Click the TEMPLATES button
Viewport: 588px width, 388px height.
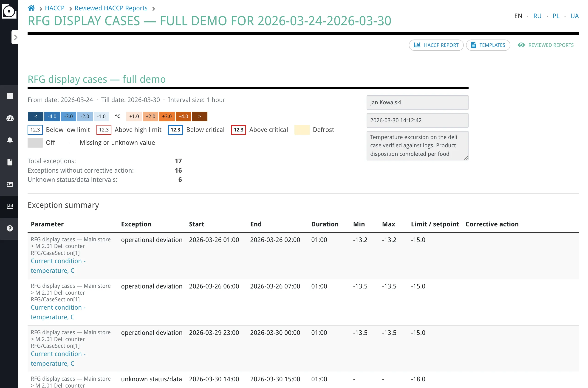coord(488,45)
